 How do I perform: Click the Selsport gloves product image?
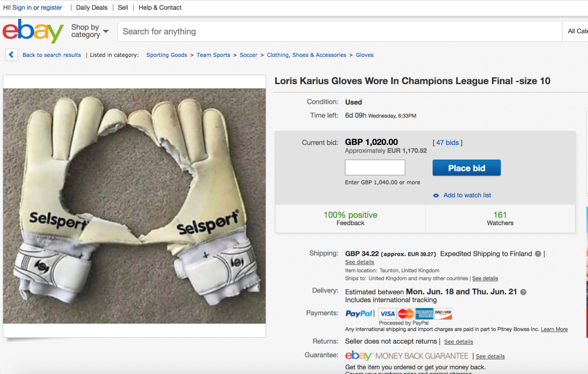[134, 206]
